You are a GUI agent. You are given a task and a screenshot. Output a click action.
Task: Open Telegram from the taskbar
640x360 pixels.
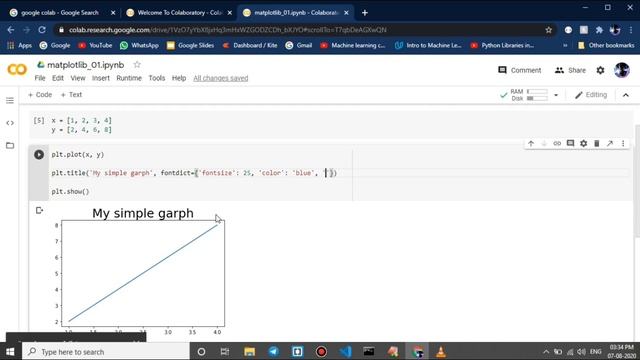[273, 351]
